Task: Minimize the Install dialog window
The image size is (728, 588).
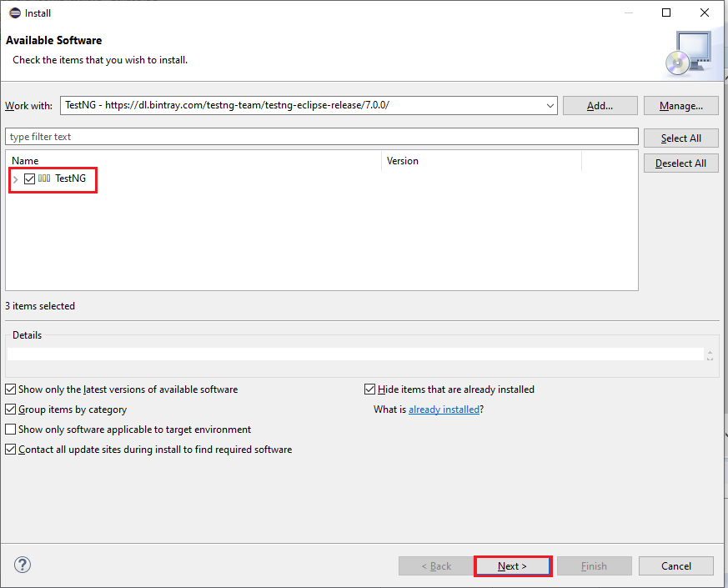Action: [x=629, y=13]
